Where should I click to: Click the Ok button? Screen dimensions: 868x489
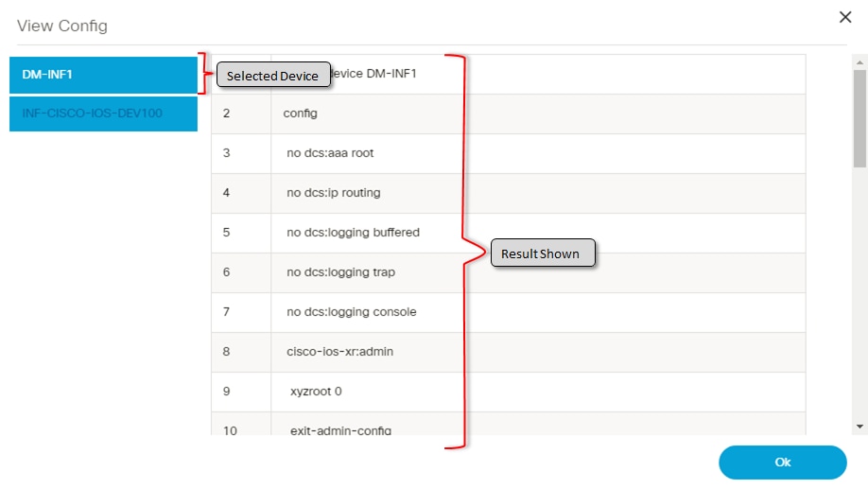pyautogui.click(x=782, y=463)
